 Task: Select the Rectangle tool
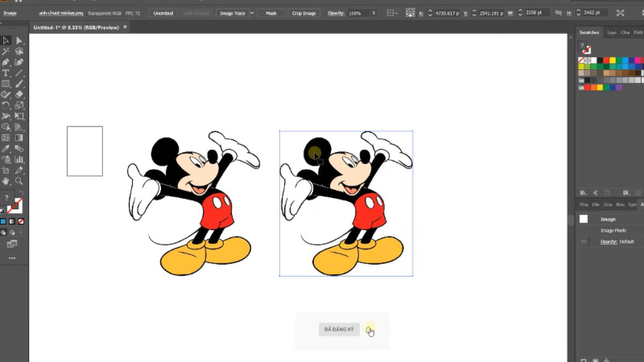tap(6, 84)
